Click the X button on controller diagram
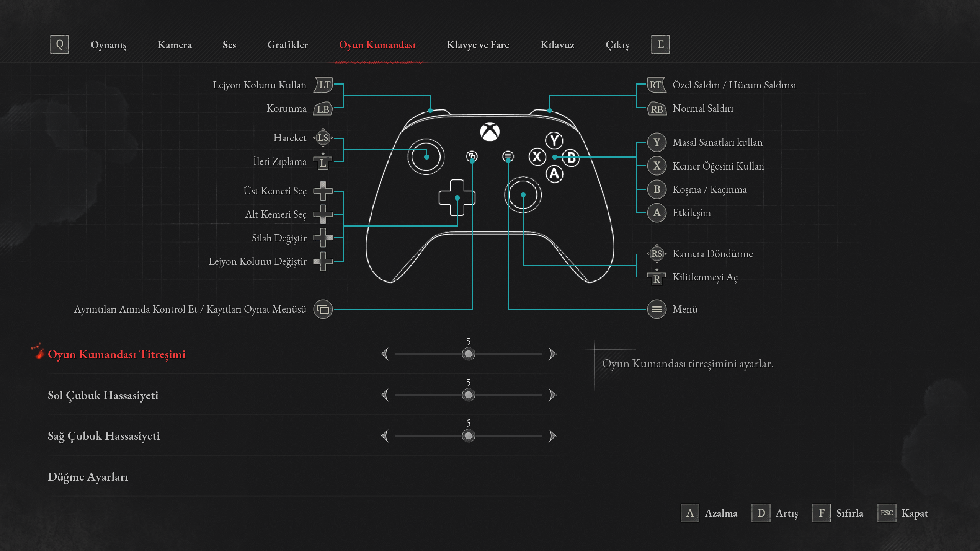The height and width of the screenshot is (551, 980). point(537,157)
